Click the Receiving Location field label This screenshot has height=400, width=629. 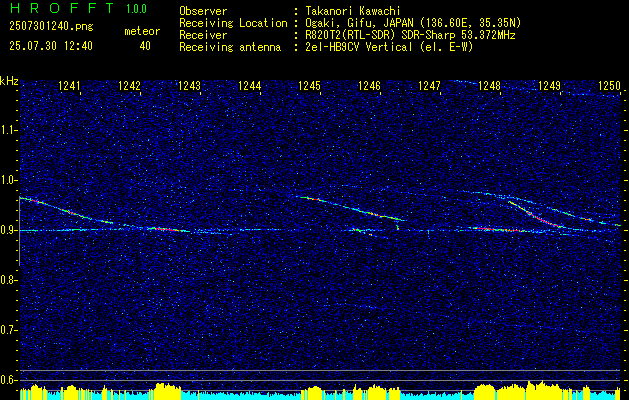click(x=233, y=23)
